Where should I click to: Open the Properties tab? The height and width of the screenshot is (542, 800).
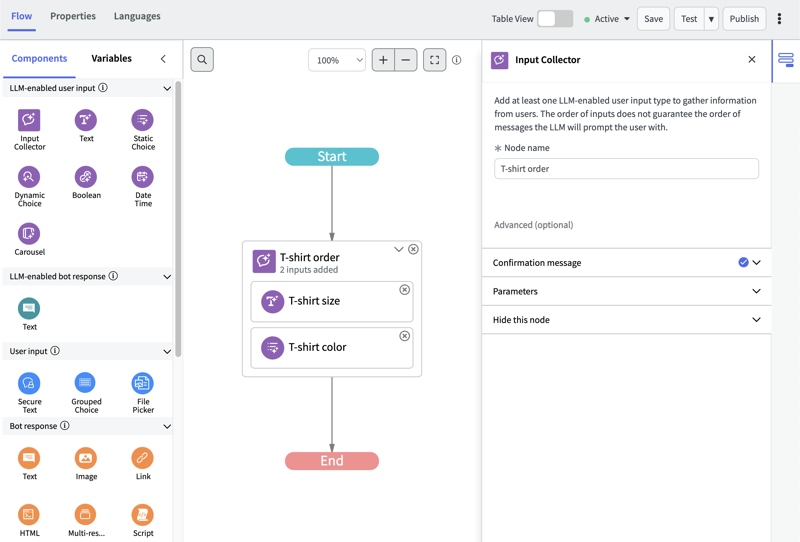(73, 16)
